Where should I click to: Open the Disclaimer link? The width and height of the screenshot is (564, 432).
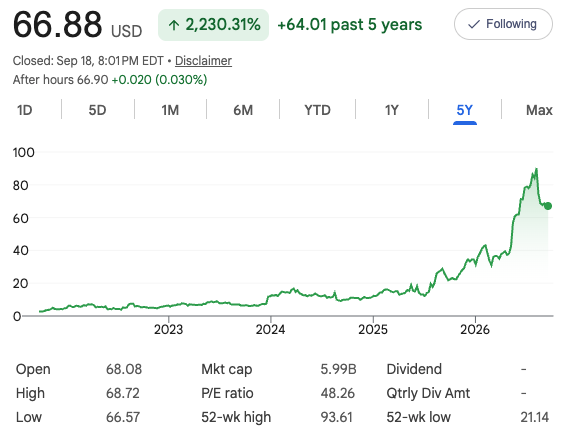click(x=203, y=61)
